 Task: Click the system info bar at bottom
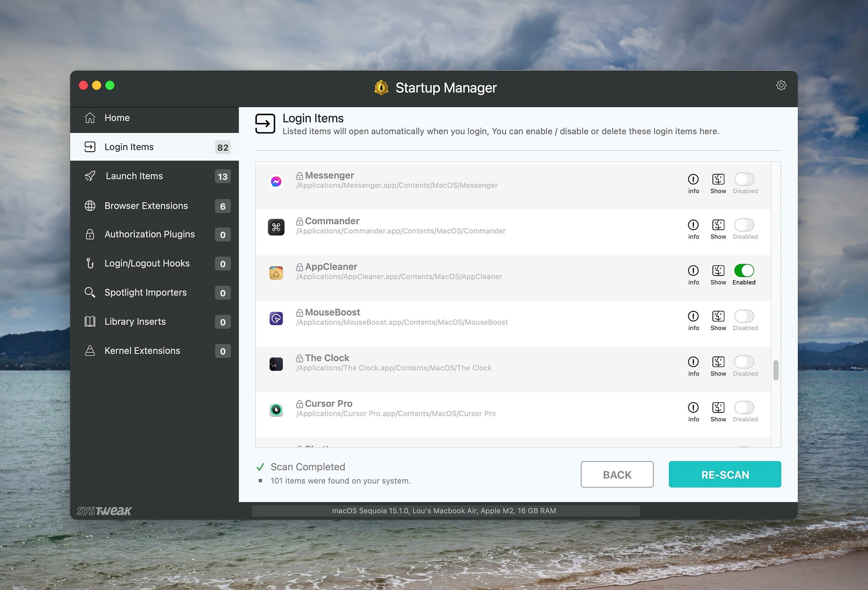pyautogui.click(x=445, y=511)
